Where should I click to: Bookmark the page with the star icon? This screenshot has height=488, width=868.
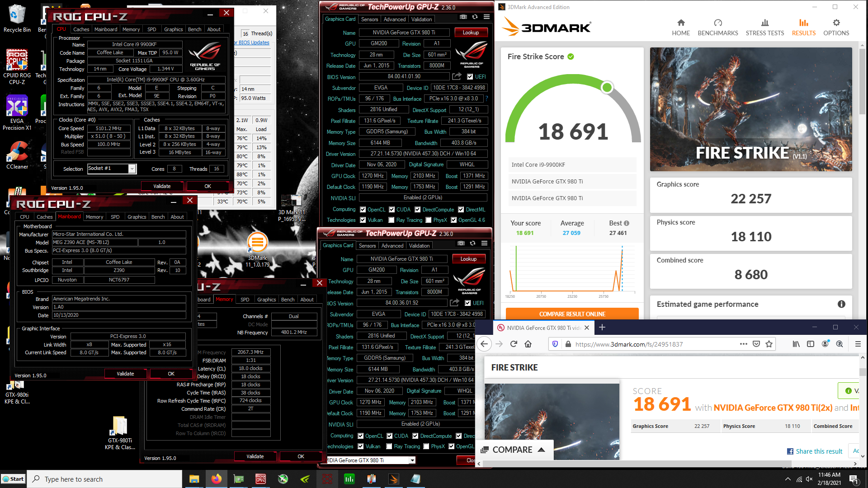(769, 344)
